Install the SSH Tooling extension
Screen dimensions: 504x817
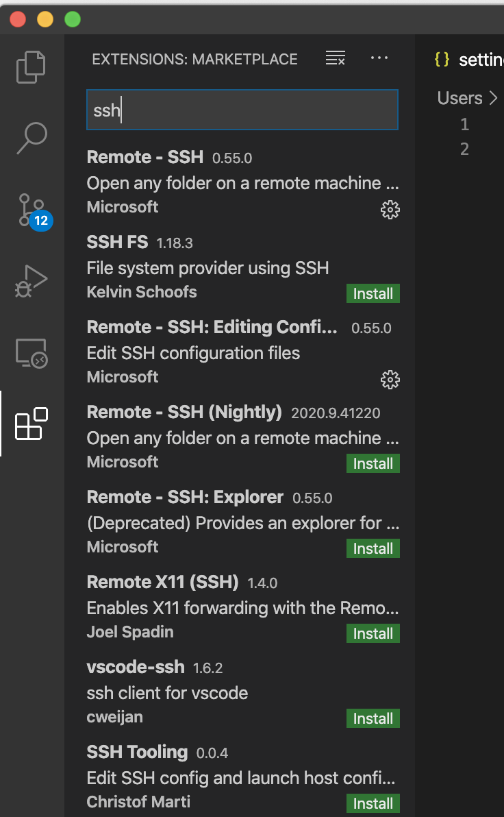[373, 803]
